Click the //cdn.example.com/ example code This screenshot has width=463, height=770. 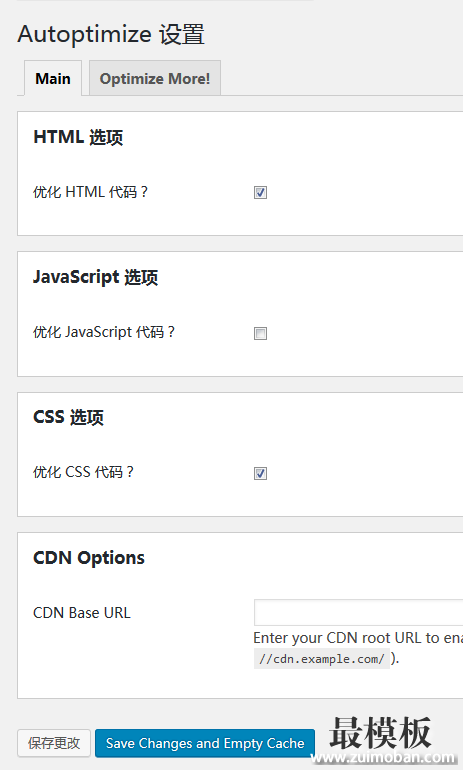pos(322,659)
